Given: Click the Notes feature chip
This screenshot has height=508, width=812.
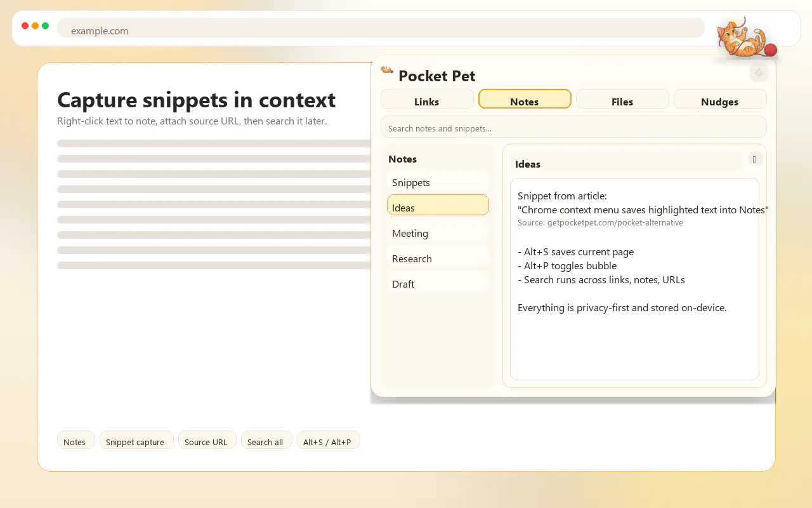Looking at the screenshot, I should (x=75, y=440).
